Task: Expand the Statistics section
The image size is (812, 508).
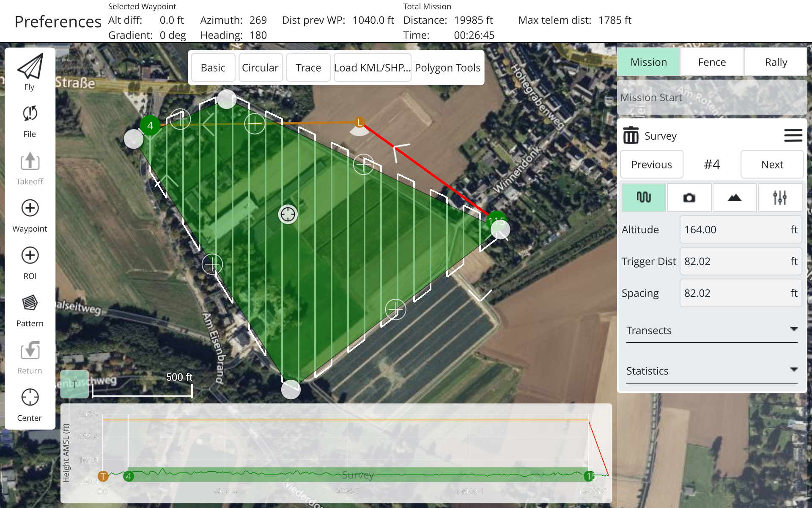Action: (x=712, y=371)
